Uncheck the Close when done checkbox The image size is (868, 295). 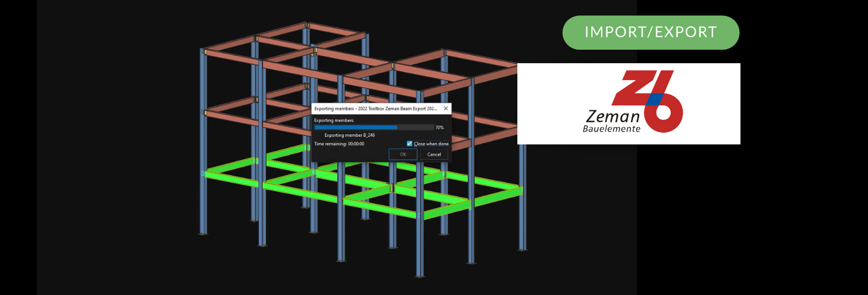409,144
